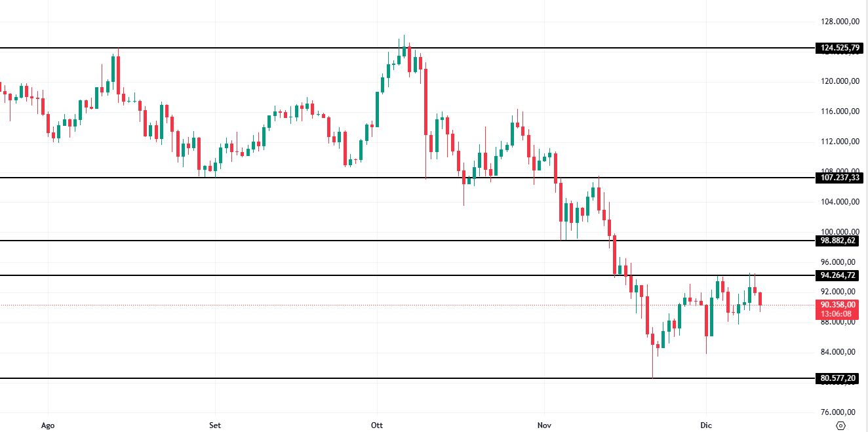Click the 96.000,00 price scale value
The width and height of the screenshot is (868, 432).
tap(839, 262)
